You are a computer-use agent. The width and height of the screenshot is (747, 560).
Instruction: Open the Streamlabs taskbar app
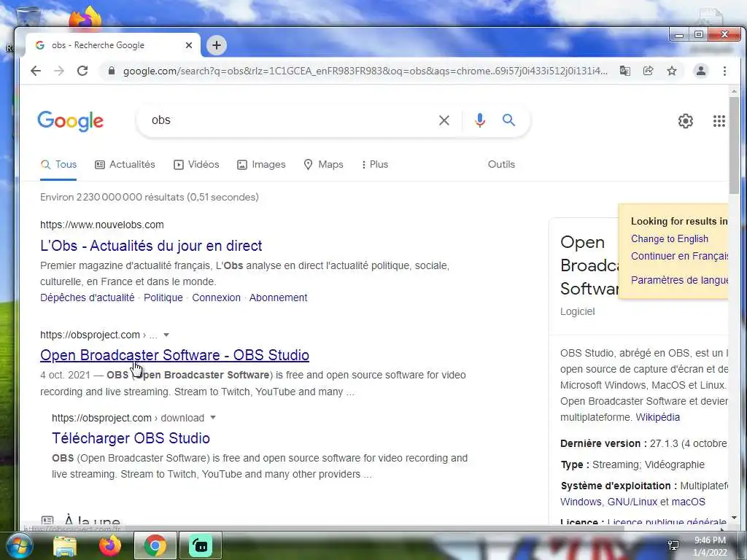pyautogui.click(x=201, y=545)
